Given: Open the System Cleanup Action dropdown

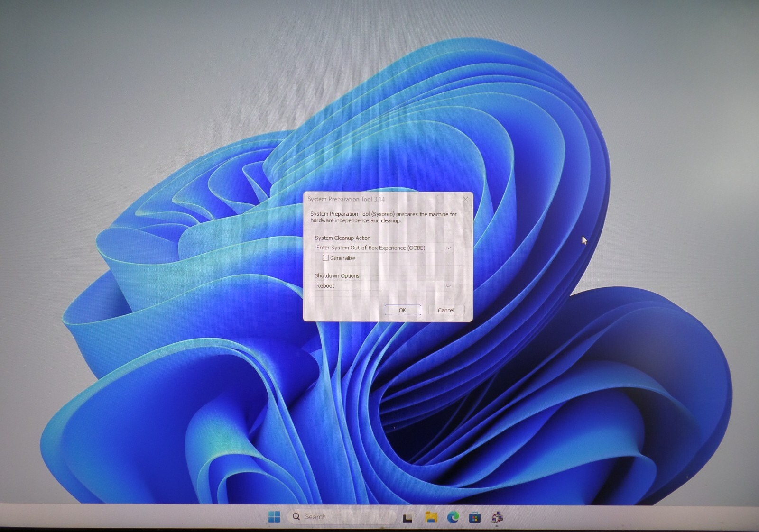Looking at the screenshot, I should pos(383,248).
